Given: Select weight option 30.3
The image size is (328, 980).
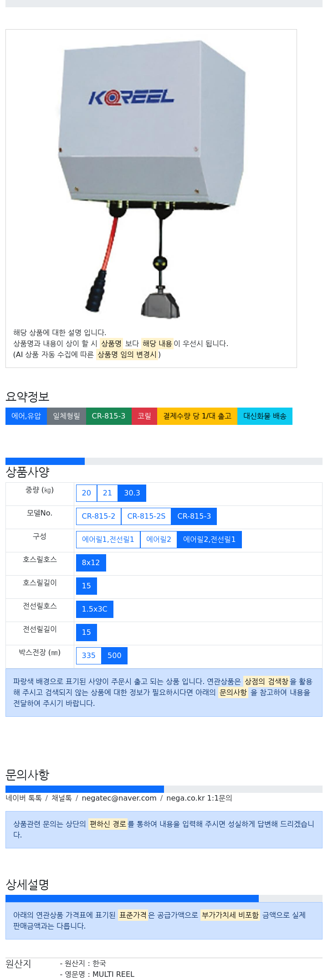Looking at the screenshot, I should pyautogui.click(x=132, y=493).
